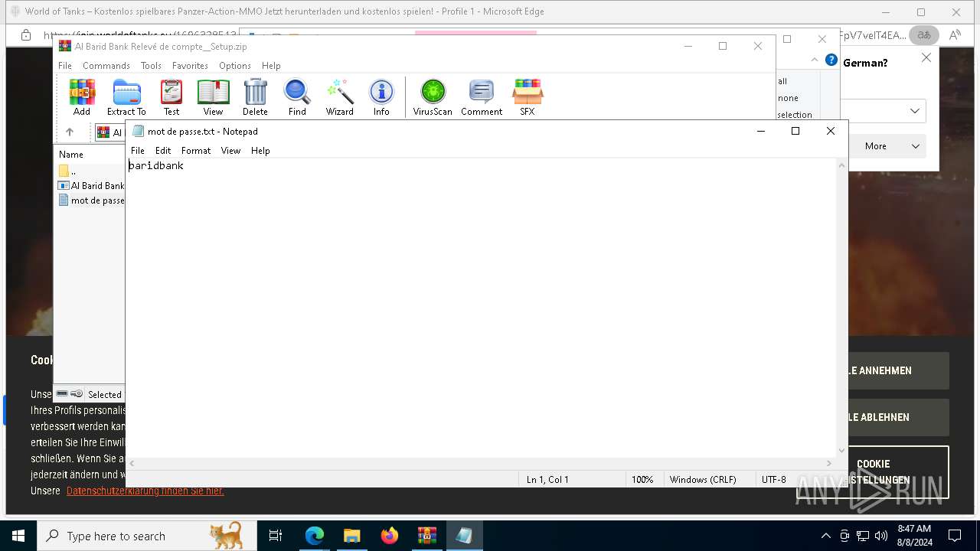Open WinRAR Commands menu
This screenshot has height=551, width=980.
point(106,66)
